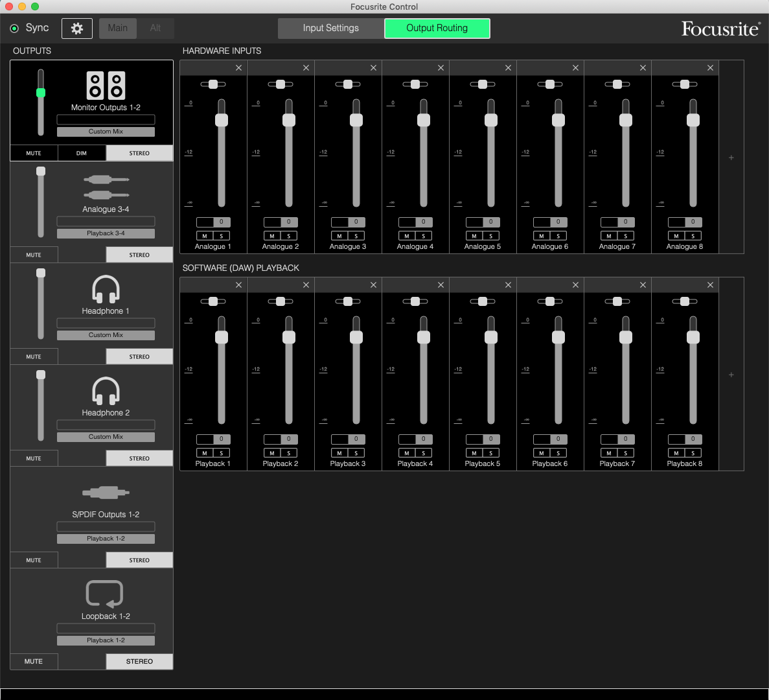Solo the Analogue 8 input channel
Viewport: 769px width, 700px height.
click(693, 236)
